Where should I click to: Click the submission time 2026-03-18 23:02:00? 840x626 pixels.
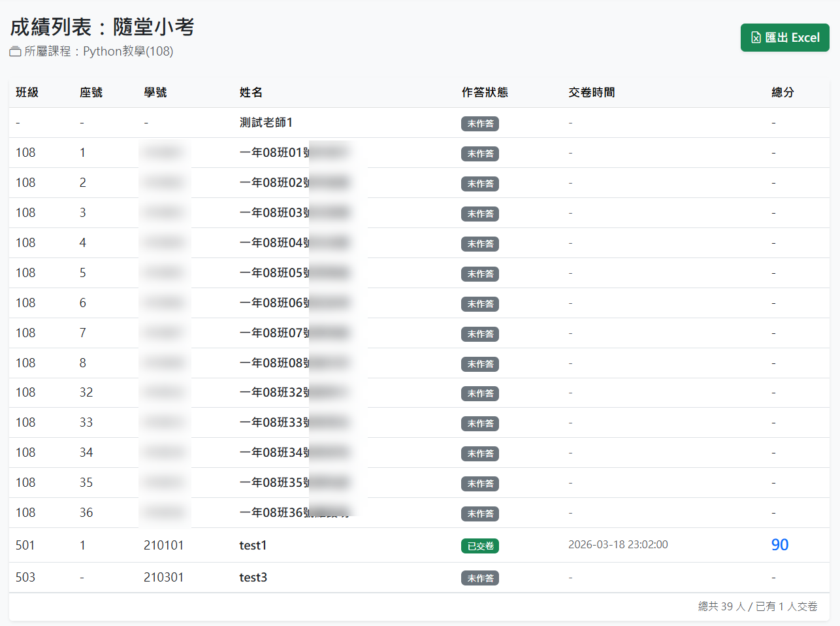click(618, 545)
